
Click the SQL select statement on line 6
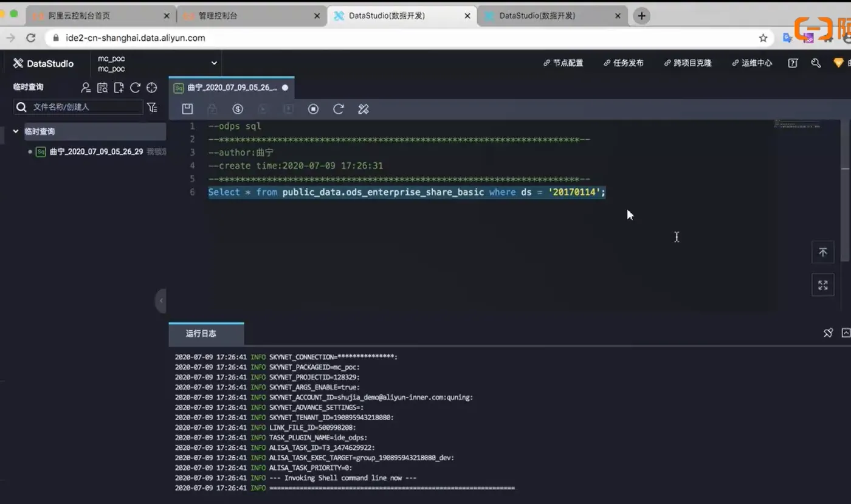click(407, 192)
